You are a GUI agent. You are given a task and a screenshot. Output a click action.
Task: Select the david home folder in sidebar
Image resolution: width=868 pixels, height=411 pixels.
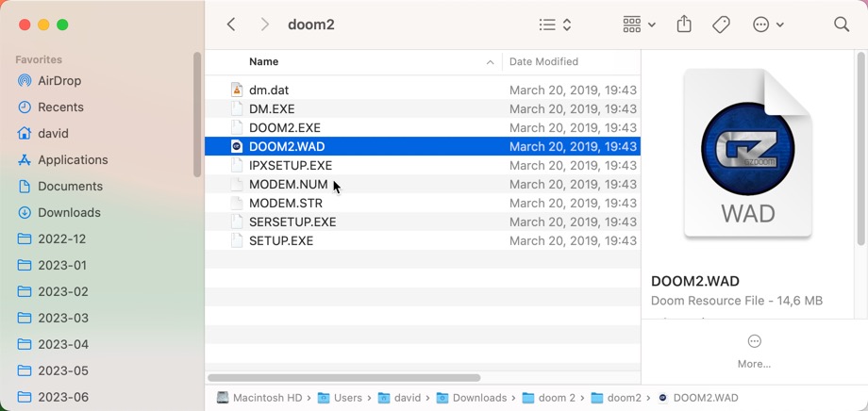click(43, 133)
